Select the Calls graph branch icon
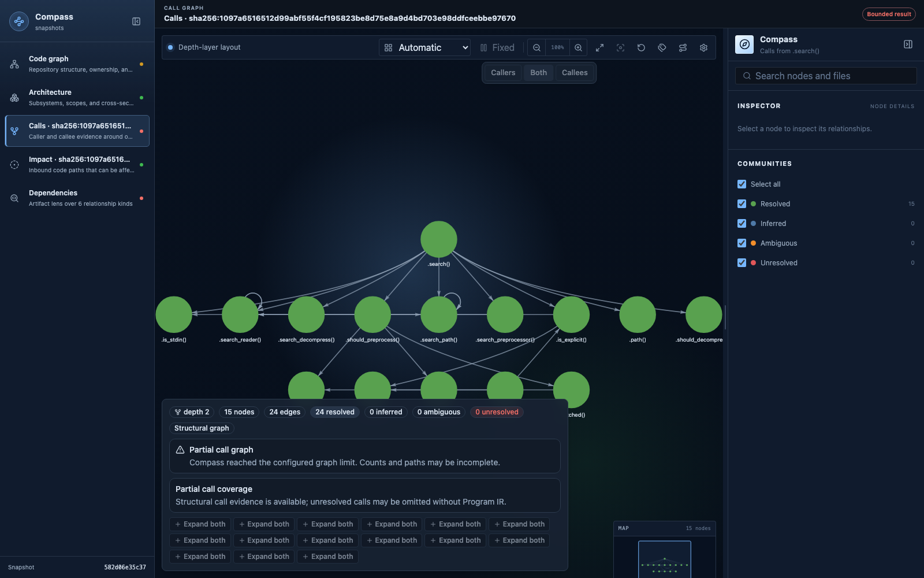This screenshot has width=924, height=578. point(14,131)
